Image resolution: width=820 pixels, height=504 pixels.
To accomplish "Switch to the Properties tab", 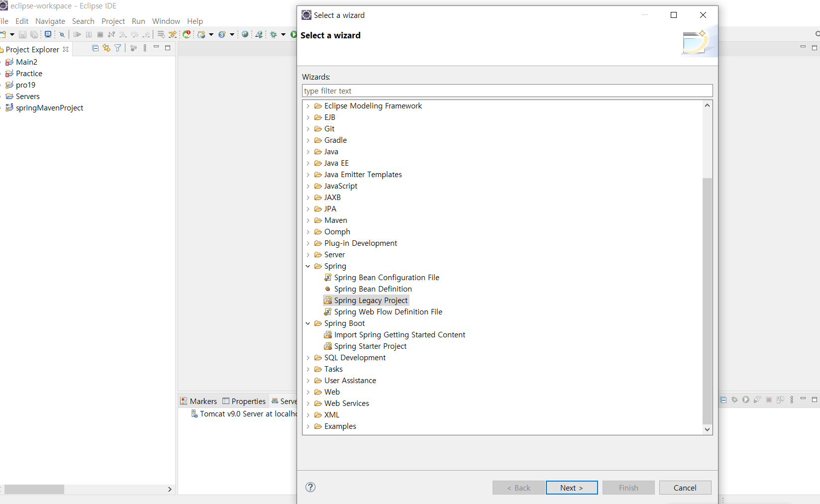I will (x=244, y=401).
